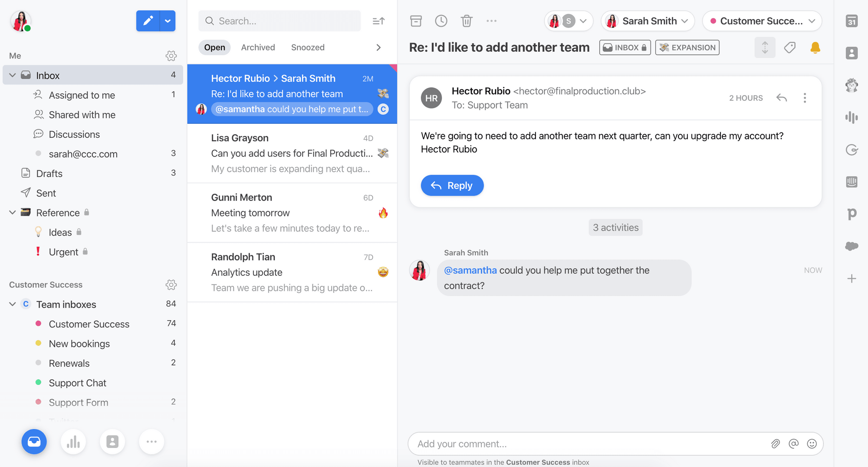
Task: Open the Customer Success inbox dropdown
Action: point(762,21)
